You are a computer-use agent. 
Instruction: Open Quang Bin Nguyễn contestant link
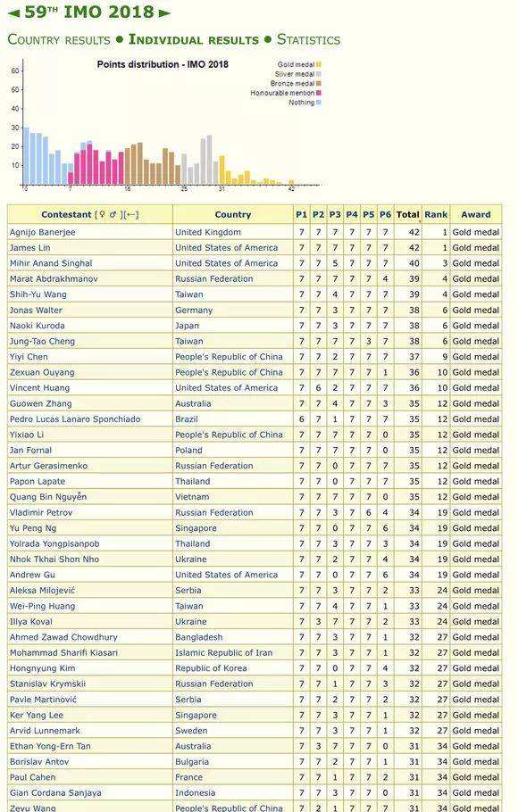coord(48,497)
